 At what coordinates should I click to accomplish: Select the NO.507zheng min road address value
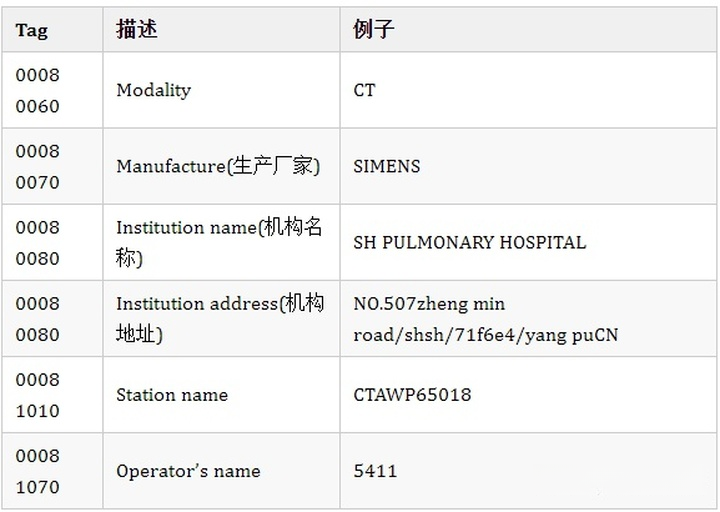coord(485,319)
